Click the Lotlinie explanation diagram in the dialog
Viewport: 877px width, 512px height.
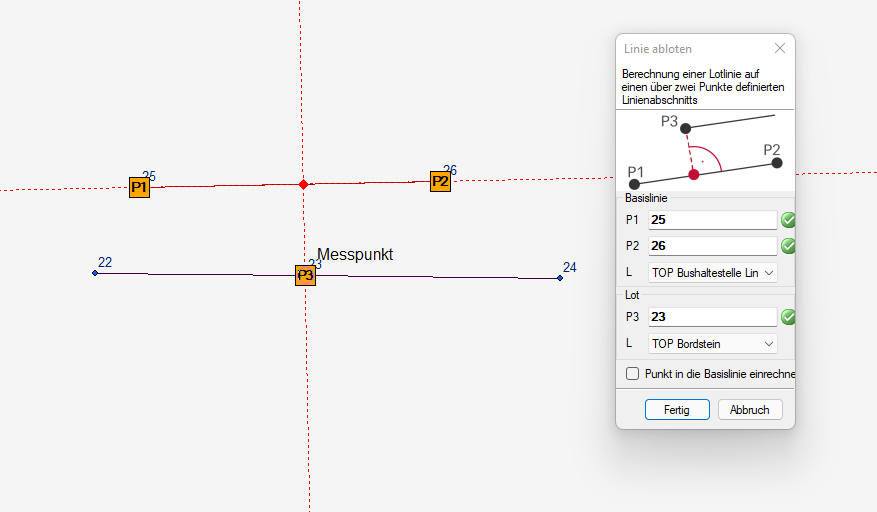[705, 150]
